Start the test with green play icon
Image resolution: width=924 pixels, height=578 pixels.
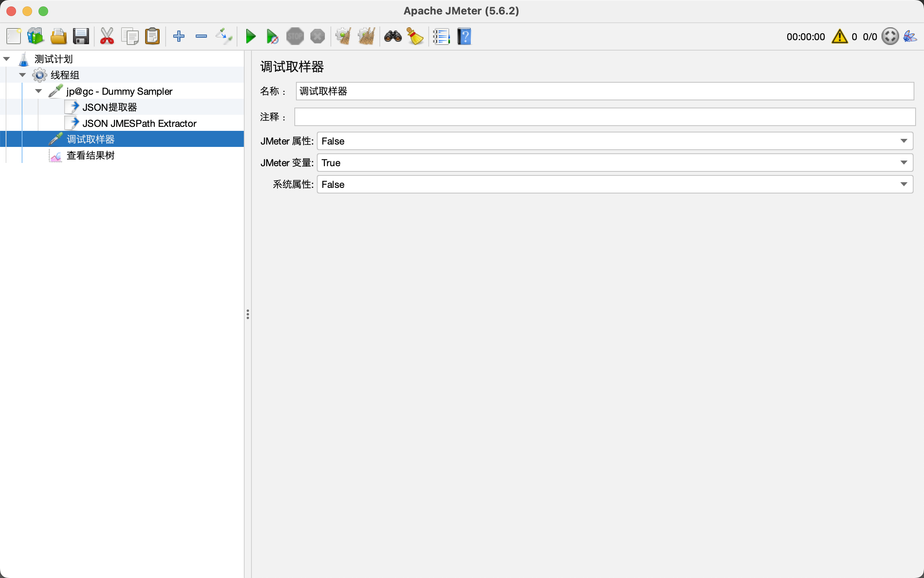pos(251,37)
